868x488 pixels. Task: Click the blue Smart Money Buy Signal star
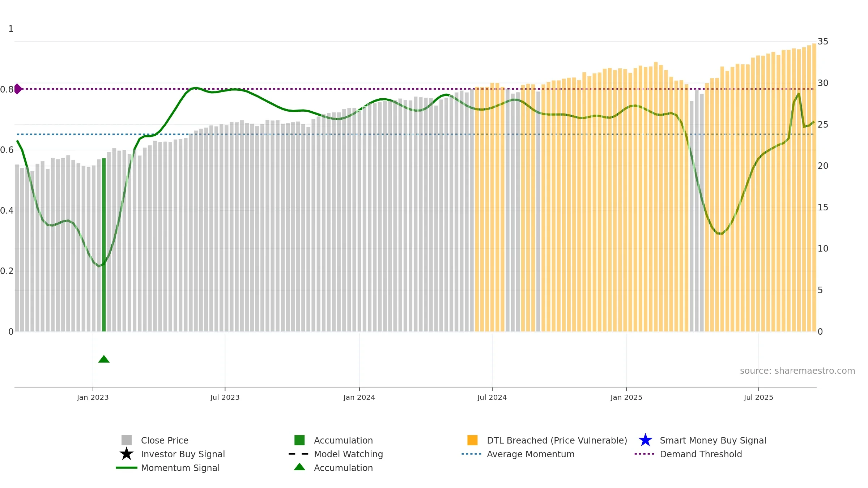click(x=645, y=440)
